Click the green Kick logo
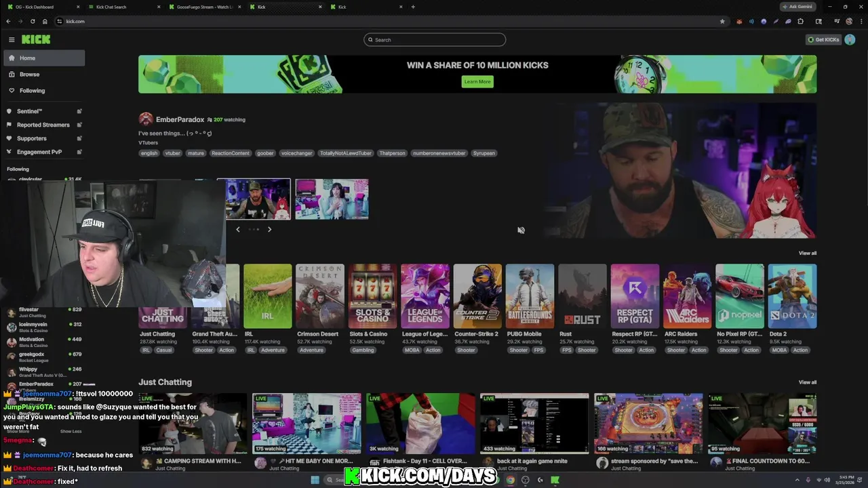 (36, 39)
